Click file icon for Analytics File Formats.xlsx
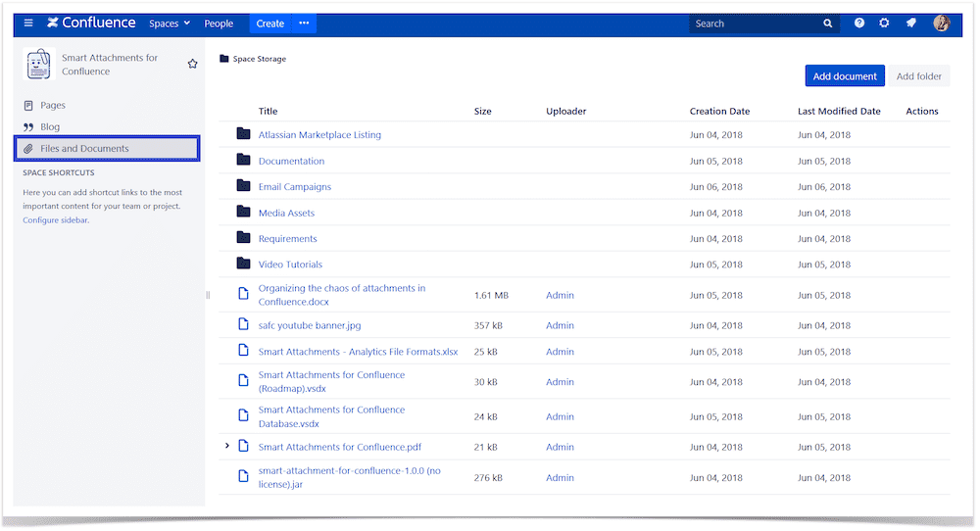This screenshot has width=980, height=531. point(243,351)
